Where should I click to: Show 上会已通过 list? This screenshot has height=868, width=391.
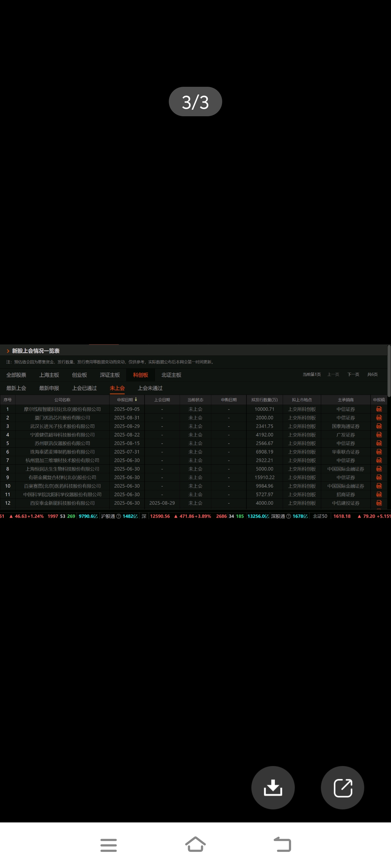(84, 388)
